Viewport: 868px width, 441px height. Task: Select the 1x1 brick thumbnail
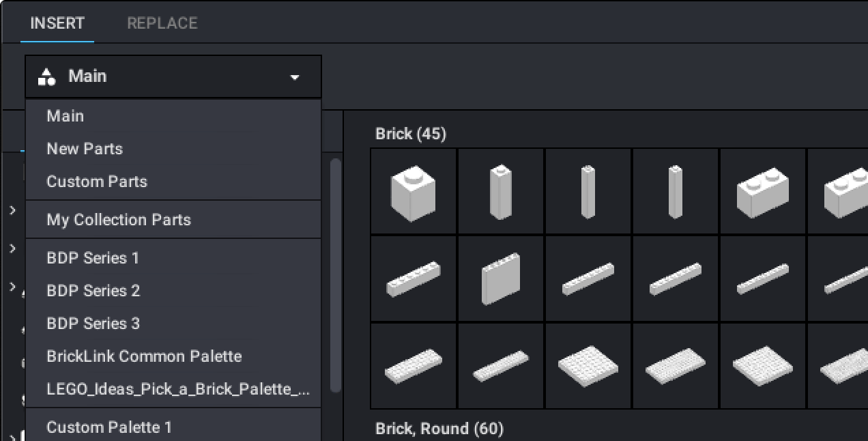[412, 191]
